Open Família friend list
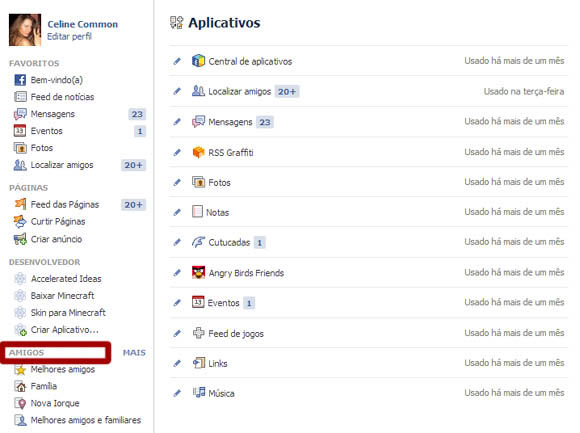This screenshot has width=580, height=433. [x=44, y=386]
